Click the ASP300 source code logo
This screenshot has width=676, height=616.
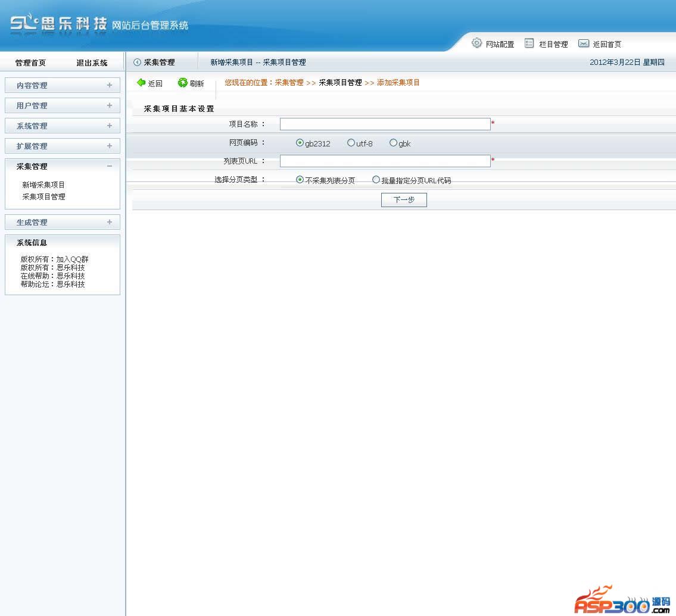click(622, 600)
